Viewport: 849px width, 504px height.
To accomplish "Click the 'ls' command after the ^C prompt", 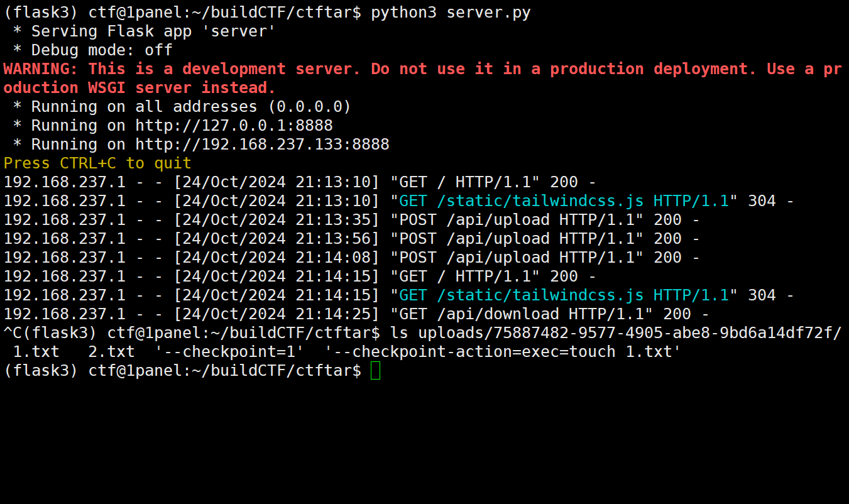I will point(398,333).
